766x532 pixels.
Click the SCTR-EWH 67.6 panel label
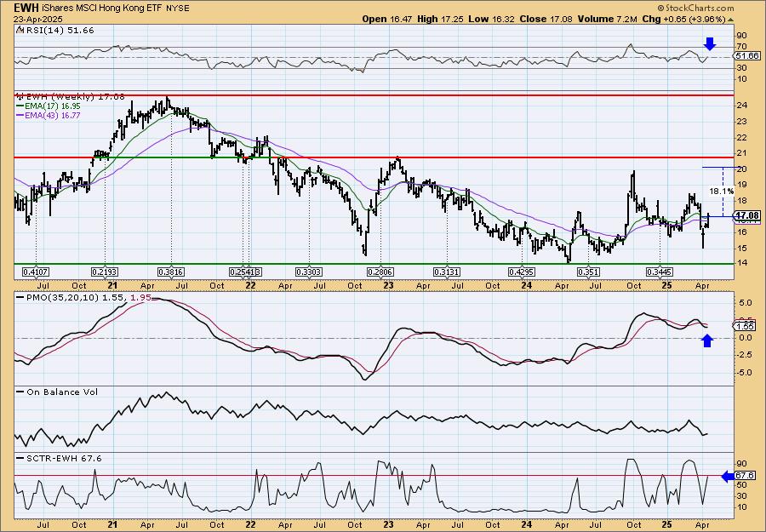click(59, 458)
